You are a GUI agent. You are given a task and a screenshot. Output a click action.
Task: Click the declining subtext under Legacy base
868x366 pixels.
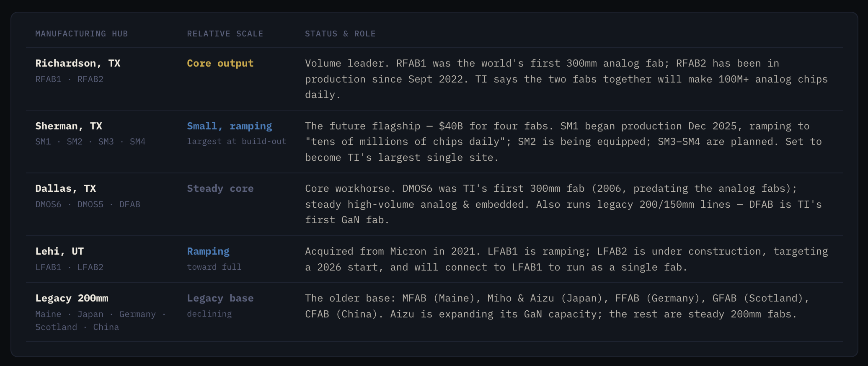click(209, 314)
